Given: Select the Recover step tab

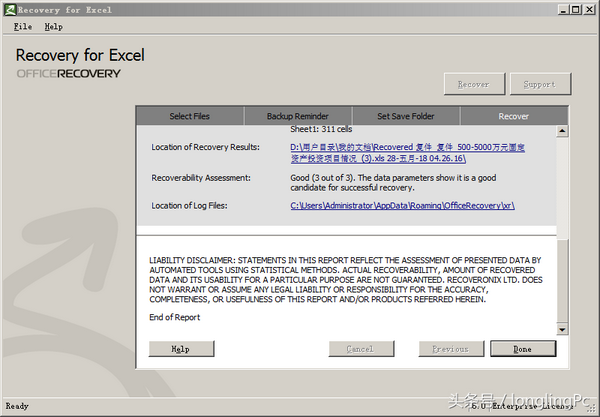Looking at the screenshot, I should click(x=514, y=116).
